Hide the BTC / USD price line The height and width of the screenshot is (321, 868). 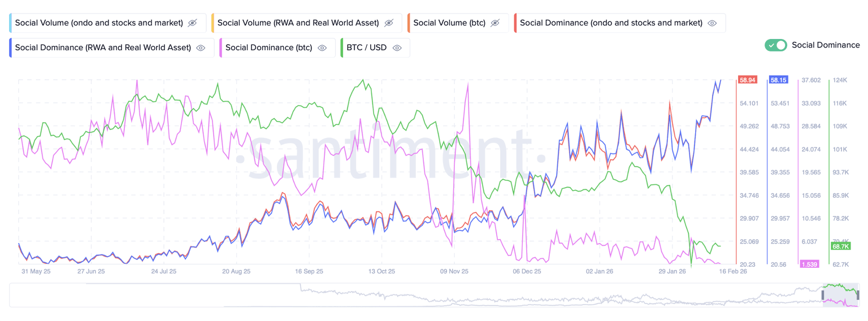coord(397,48)
